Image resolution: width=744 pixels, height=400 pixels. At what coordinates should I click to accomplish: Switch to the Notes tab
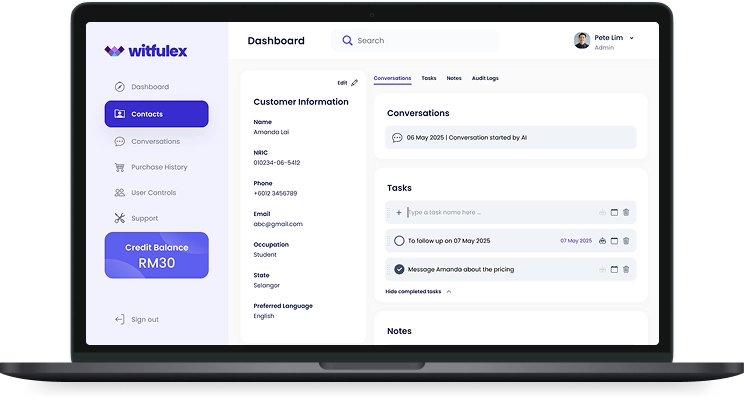[x=454, y=78]
